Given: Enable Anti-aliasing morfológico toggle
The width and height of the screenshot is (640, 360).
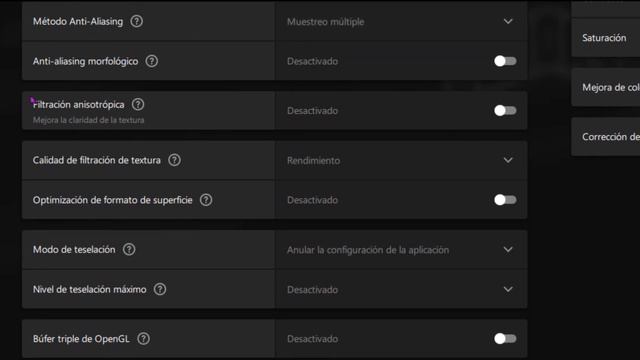Looking at the screenshot, I should [505, 61].
